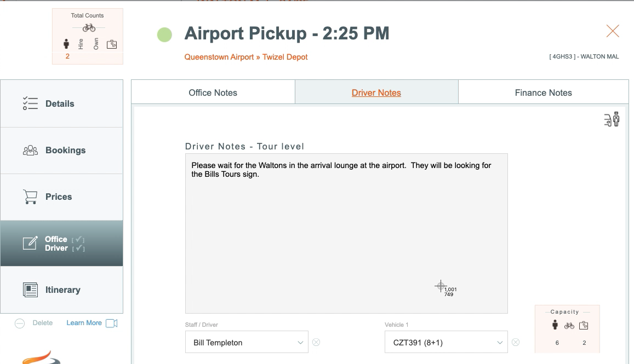Click inside the Driver Notes text area
This screenshot has height=364, width=634.
[346, 233]
